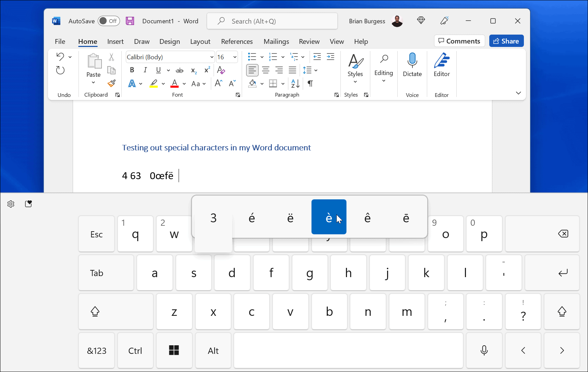Activate the Dictate tool
The height and width of the screenshot is (372, 588).
(412, 65)
